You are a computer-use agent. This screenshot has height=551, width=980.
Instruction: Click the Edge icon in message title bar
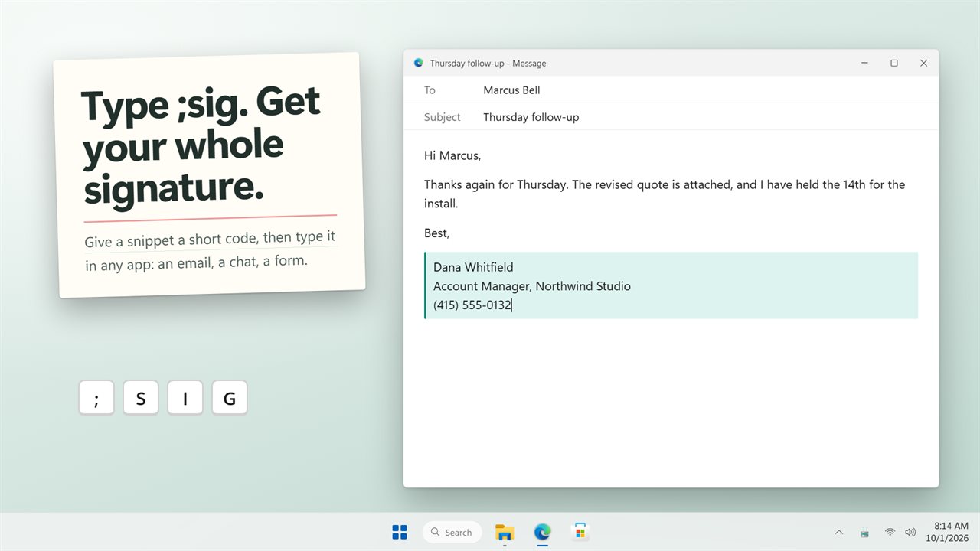point(418,63)
